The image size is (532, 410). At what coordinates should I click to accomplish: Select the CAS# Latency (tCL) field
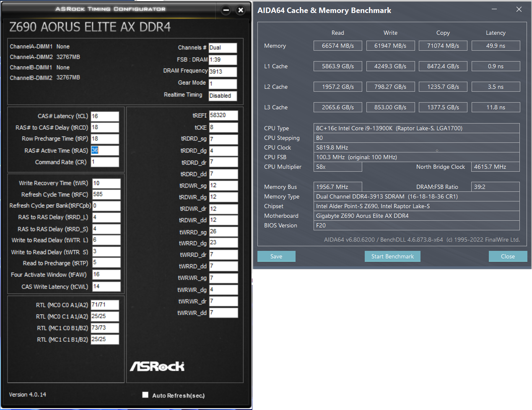tap(105, 116)
